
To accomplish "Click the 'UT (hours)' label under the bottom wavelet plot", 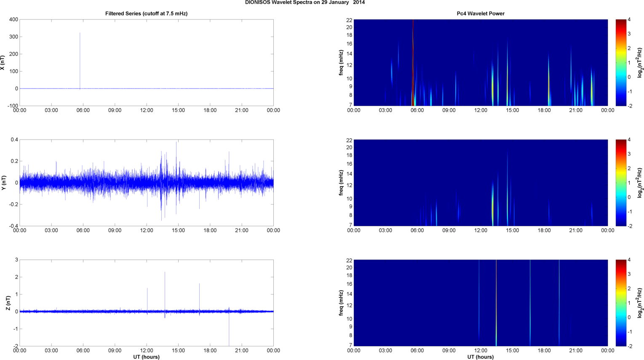I will pyautogui.click(x=481, y=357).
